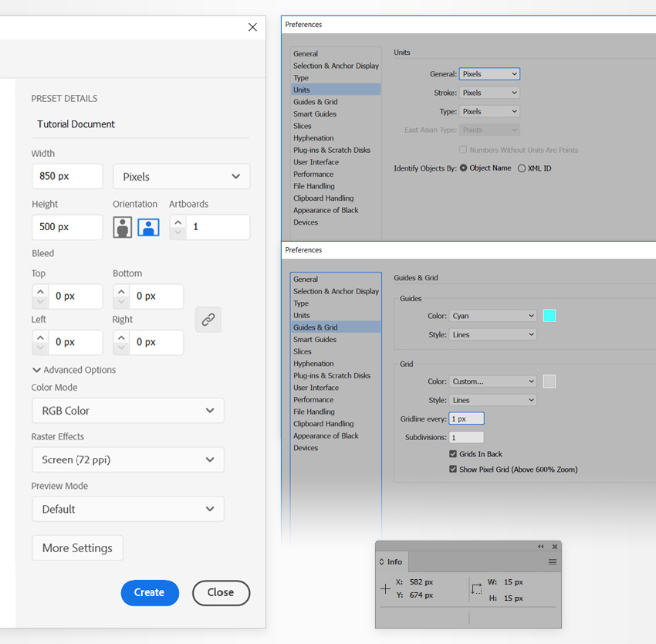Toggle Show Pixel Grid checkbox
Screen dimensions: 656x644
(453, 469)
